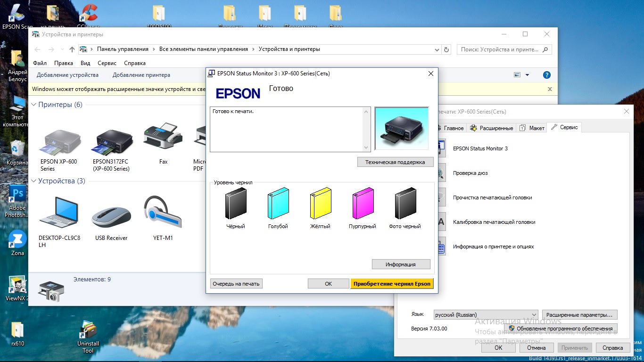
Task: Expand the chevron after Все элементы панели управления
Action: (253, 49)
